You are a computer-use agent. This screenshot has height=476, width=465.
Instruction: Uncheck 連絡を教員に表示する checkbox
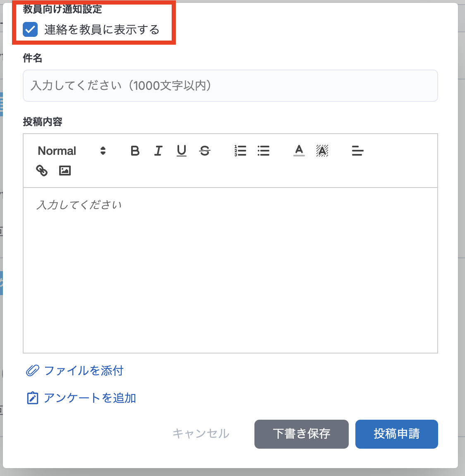click(30, 29)
